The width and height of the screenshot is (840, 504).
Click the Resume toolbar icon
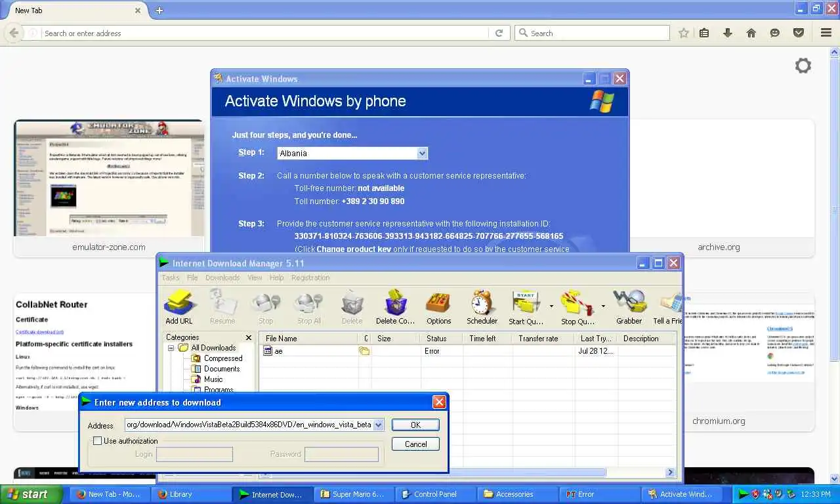(x=222, y=307)
